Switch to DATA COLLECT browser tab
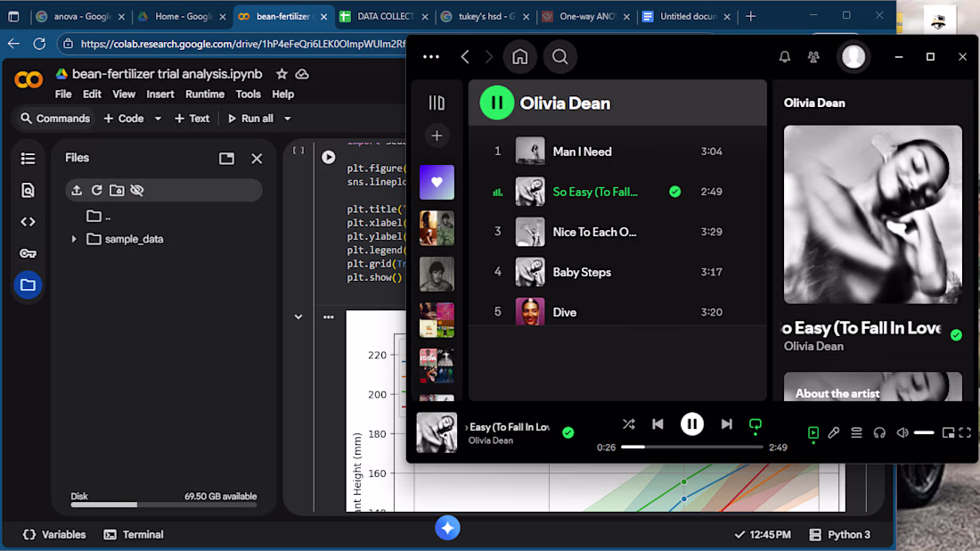 pyautogui.click(x=384, y=17)
